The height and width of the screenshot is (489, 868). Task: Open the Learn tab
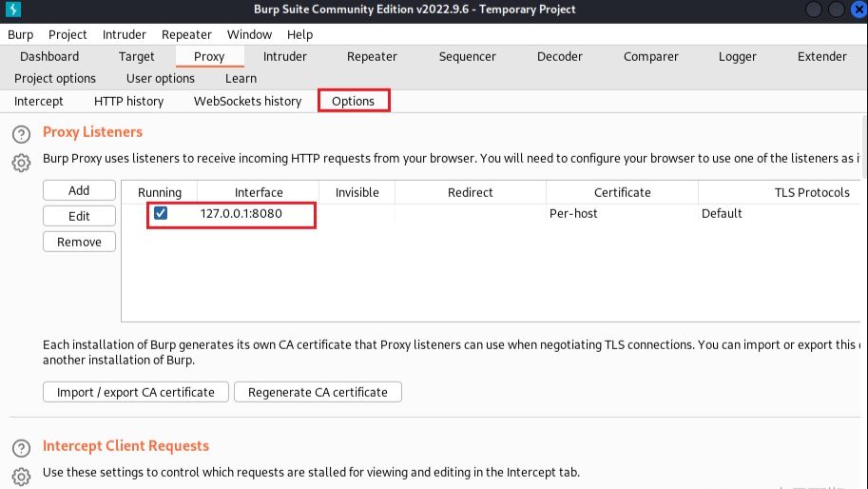(241, 79)
